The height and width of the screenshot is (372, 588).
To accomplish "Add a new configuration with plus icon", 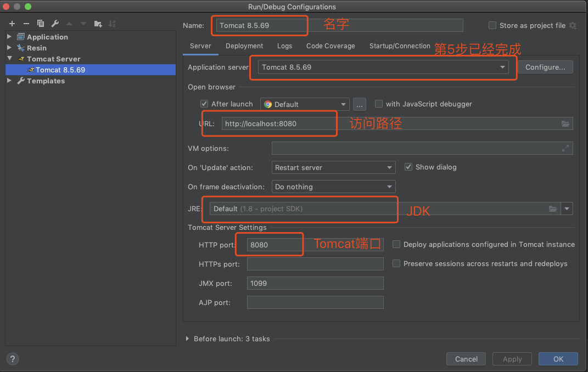I will 12,24.
